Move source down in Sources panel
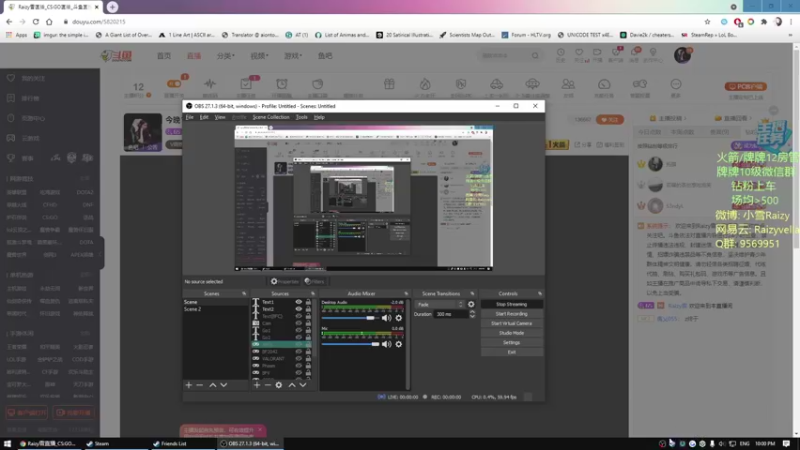This screenshot has width=800, height=450. (x=303, y=385)
